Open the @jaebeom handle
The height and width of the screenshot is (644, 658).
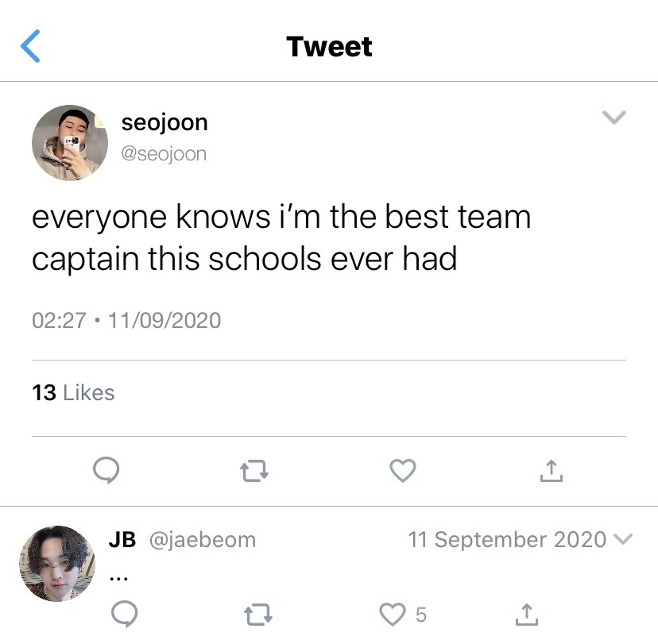click(203, 540)
